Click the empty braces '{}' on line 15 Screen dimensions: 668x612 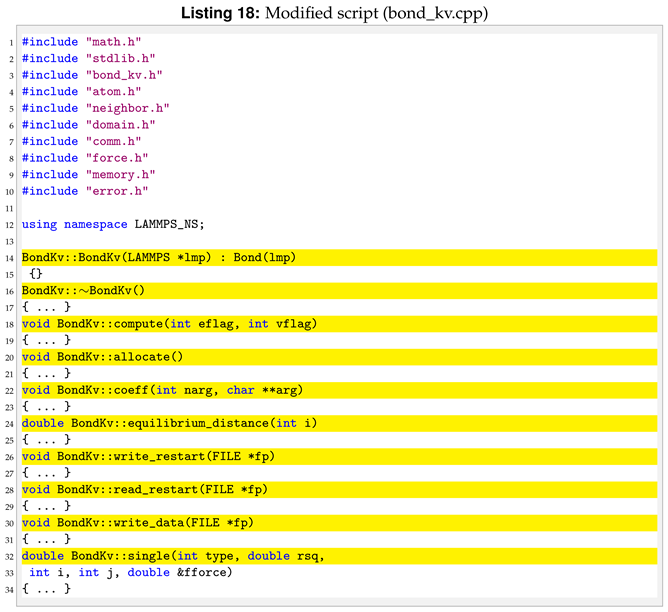point(36,273)
